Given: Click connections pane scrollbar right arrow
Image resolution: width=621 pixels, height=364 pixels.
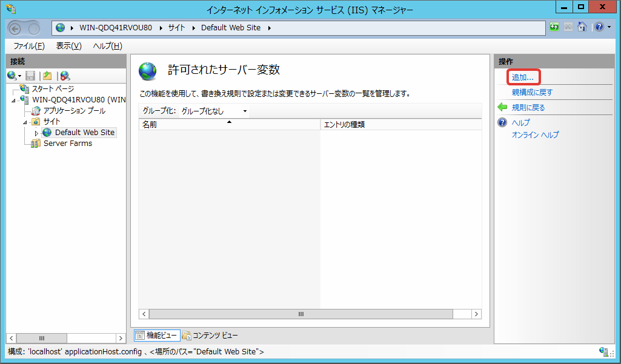Looking at the screenshot, I should (121, 338).
